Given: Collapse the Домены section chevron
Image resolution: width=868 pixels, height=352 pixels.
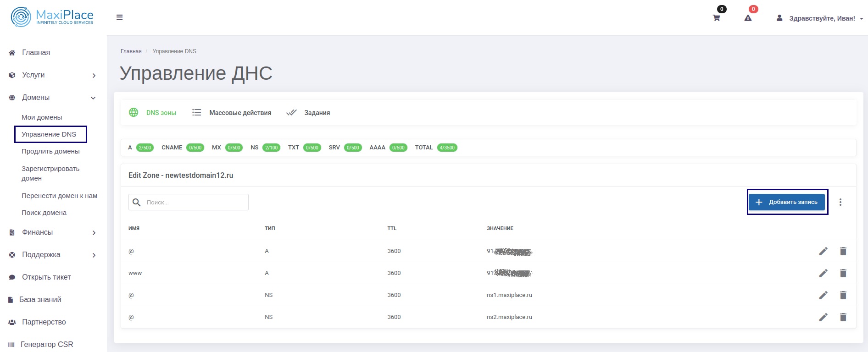Looking at the screenshot, I should click(93, 98).
